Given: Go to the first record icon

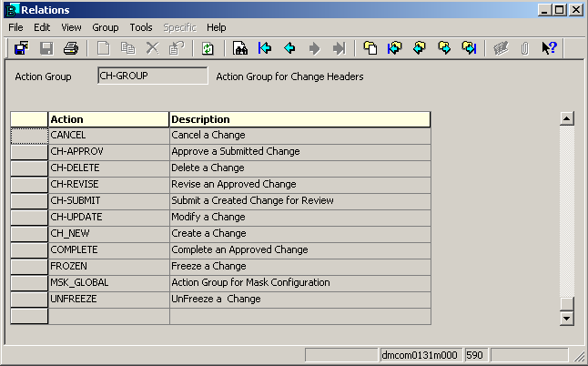Looking at the screenshot, I should [265, 48].
